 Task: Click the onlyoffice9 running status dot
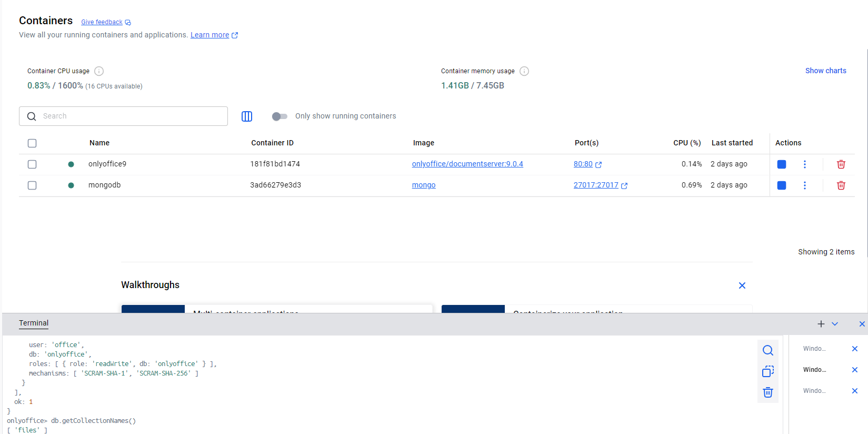point(71,164)
